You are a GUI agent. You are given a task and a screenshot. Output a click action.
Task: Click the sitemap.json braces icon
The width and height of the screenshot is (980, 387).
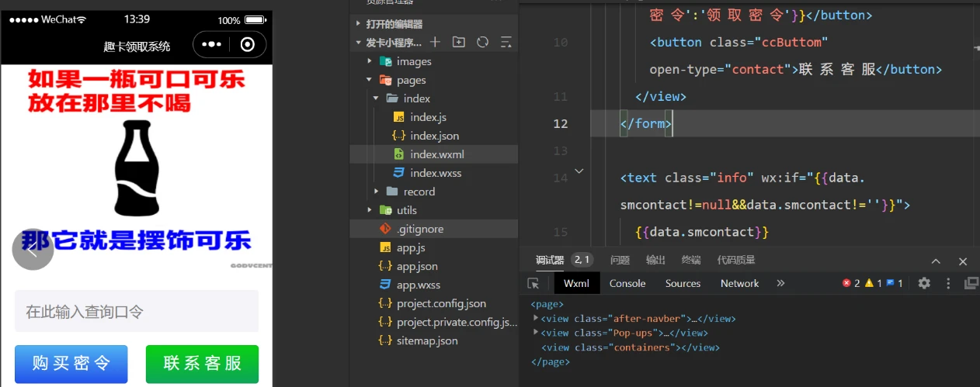coord(385,340)
